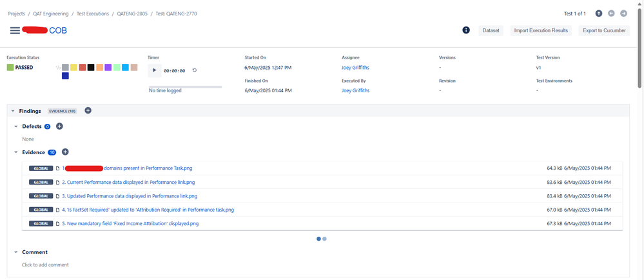Open '5. New mandatory field Fixed Income Attribution' file
Screen dimensions: 644x280
coord(131,224)
